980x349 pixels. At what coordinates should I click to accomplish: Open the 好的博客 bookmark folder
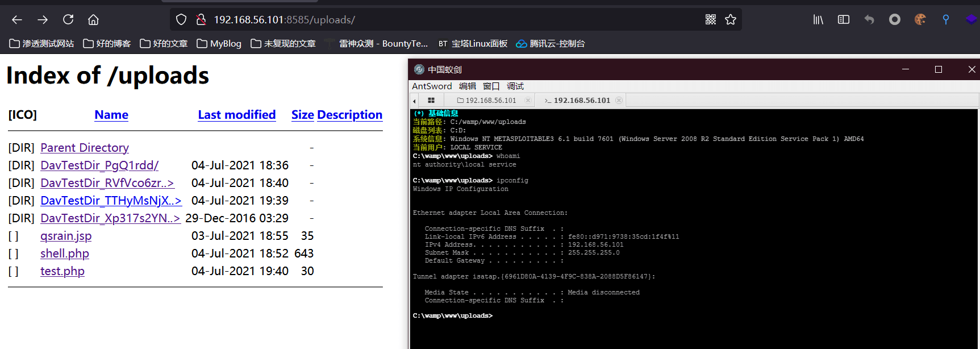(x=107, y=44)
